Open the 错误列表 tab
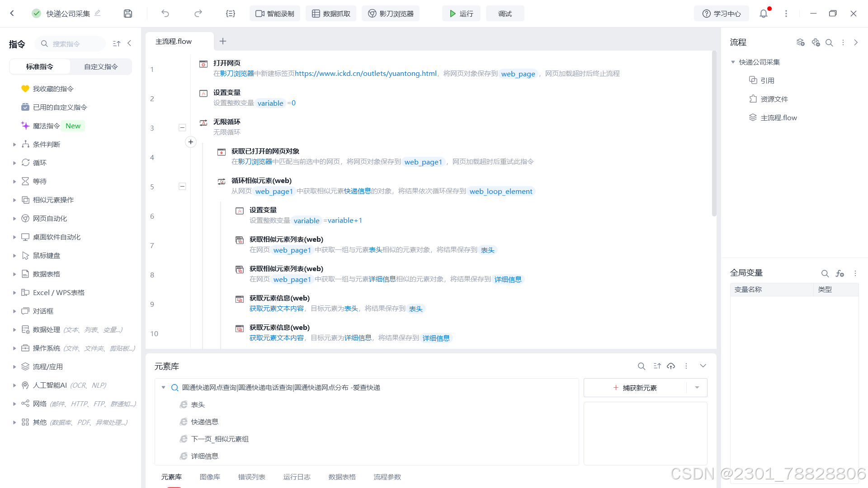868x488 pixels. click(251, 477)
